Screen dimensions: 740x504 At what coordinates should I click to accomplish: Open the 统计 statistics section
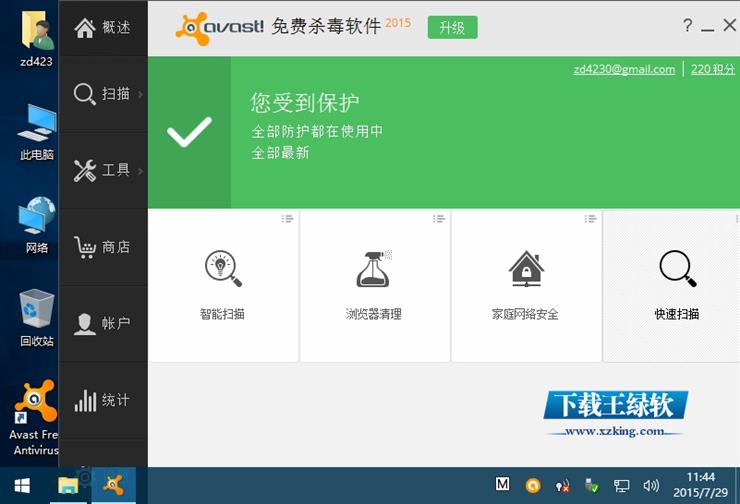tap(102, 401)
